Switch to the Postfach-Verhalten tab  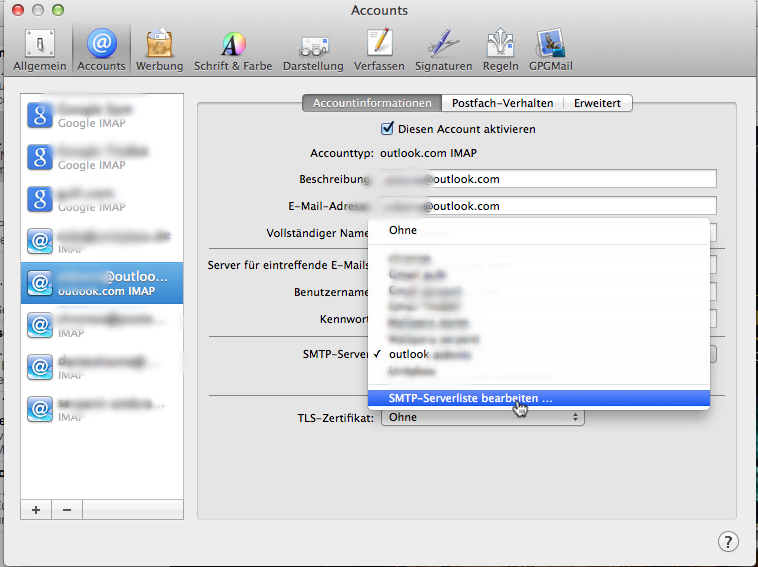click(502, 103)
